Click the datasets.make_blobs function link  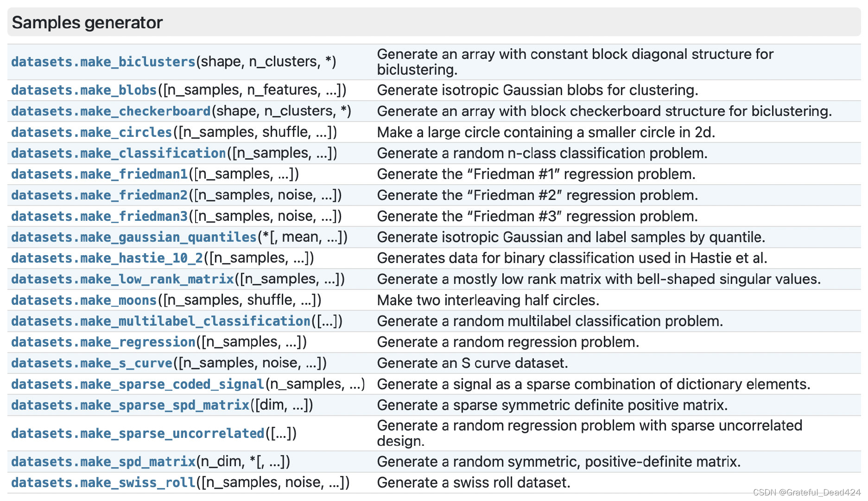(x=84, y=90)
